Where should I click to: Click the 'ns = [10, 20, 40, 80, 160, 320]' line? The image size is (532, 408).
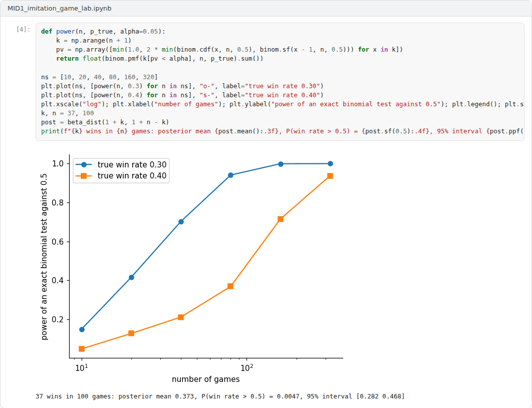click(99, 77)
